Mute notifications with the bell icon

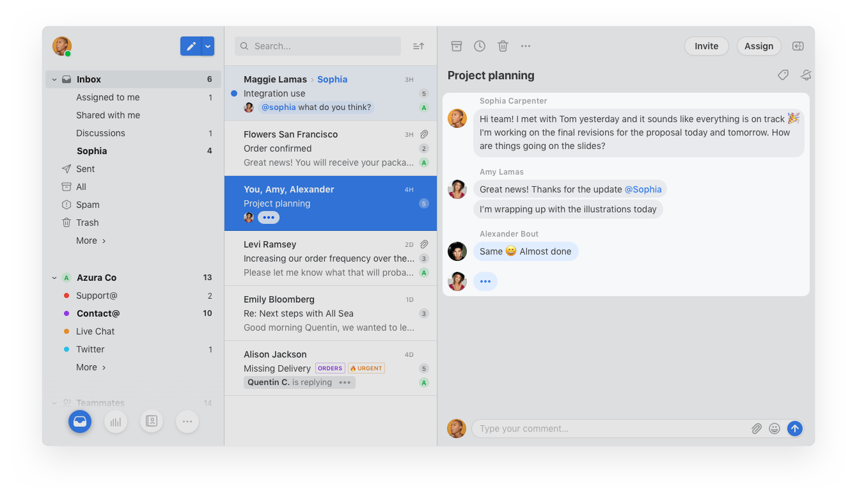click(805, 75)
